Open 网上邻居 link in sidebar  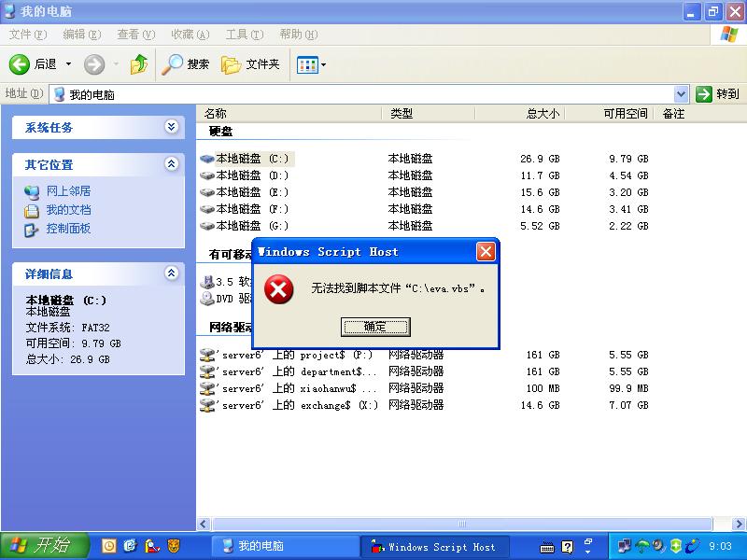pyautogui.click(x=68, y=191)
